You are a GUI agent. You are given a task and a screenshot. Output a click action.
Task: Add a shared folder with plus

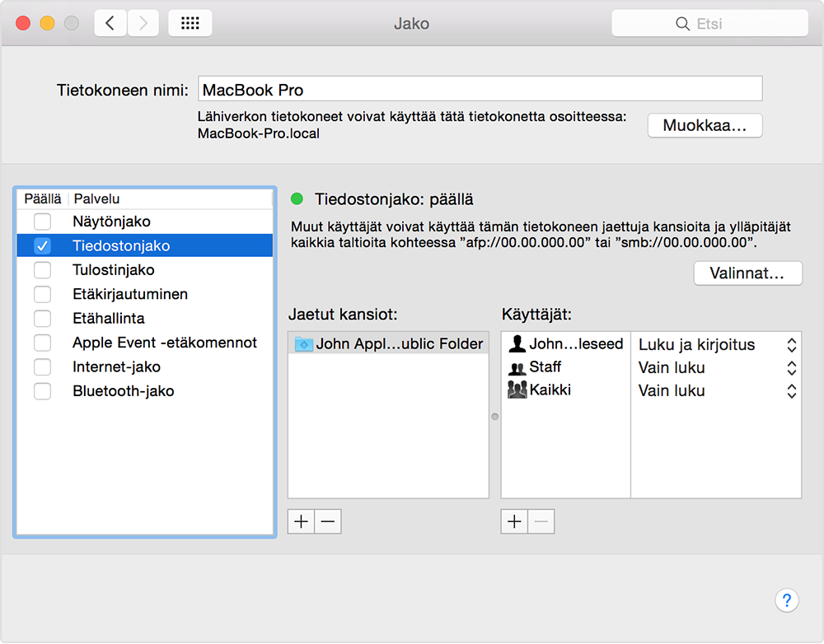[x=301, y=521]
